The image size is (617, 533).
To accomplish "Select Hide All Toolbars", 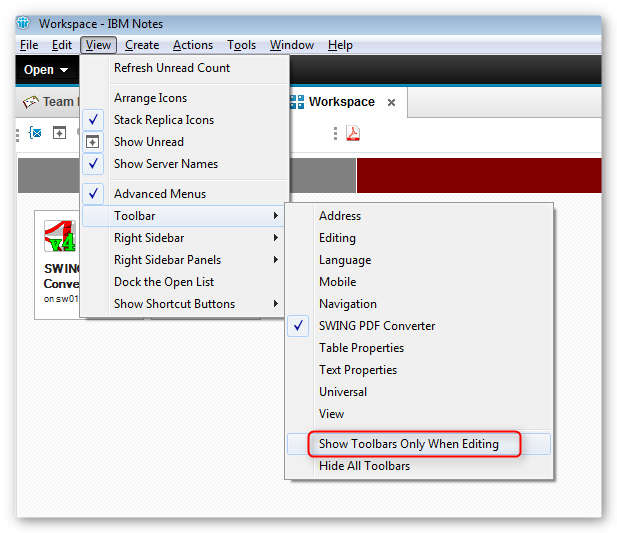I will coord(419,466).
